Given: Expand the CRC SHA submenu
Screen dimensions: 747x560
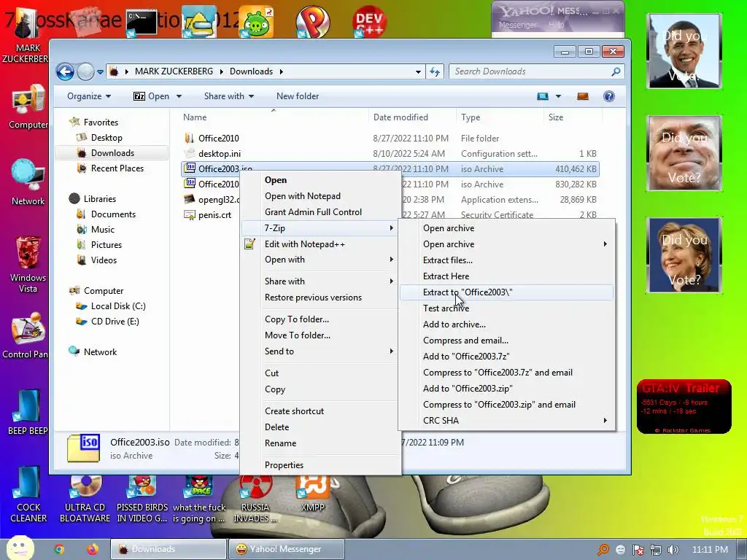Looking at the screenshot, I should [507, 421].
